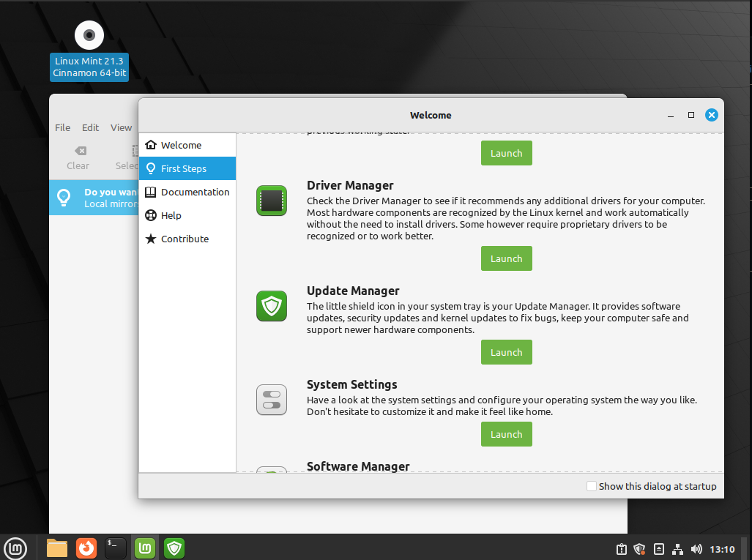
Task: Click the lightbulb icon beside First Steps
Action: pos(151,168)
